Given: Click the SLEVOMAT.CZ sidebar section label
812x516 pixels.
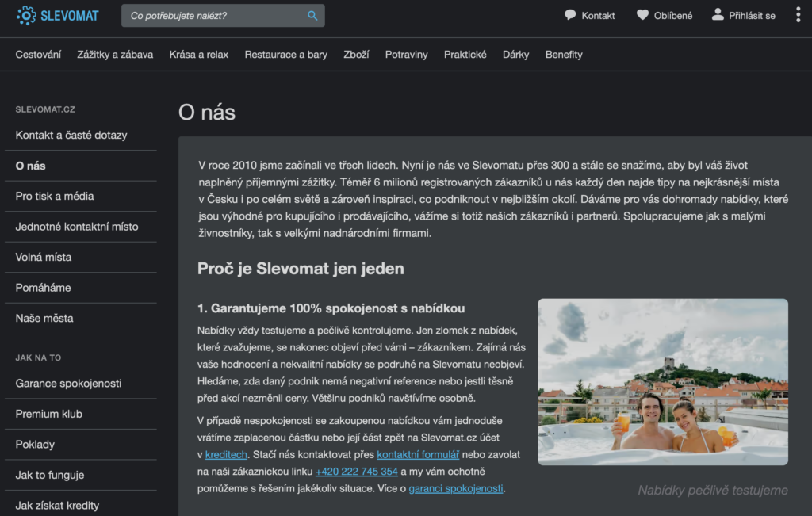Looking at the screenshot, I should tap(45, 109).
